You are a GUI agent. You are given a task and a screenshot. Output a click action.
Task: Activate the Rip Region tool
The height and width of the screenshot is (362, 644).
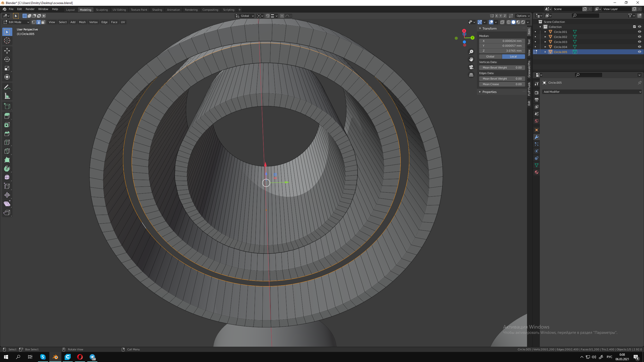(x=7, y=213)
